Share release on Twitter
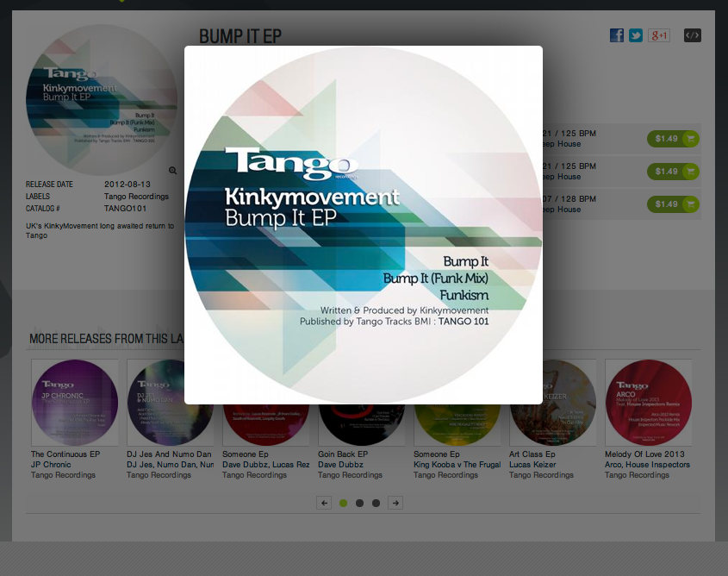Screen dimensions: 728x576 click(636, 35)
